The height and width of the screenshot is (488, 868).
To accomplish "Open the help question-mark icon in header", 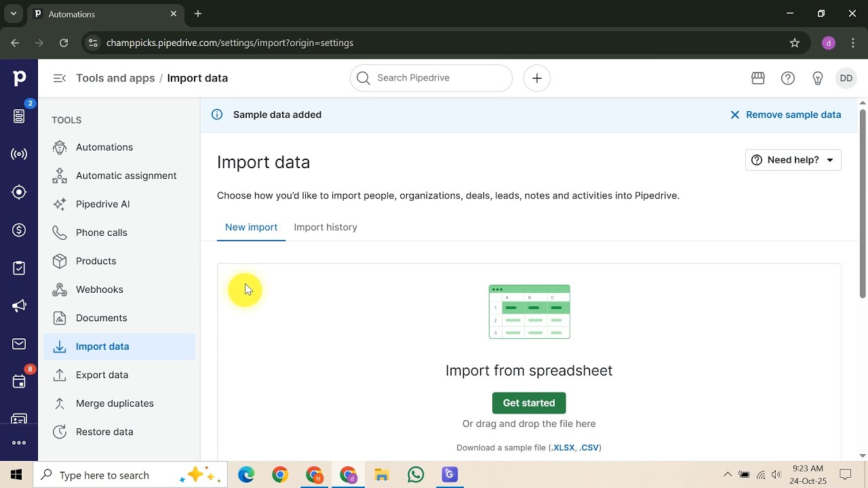I will pyautogui.click(x=788, y=78).
